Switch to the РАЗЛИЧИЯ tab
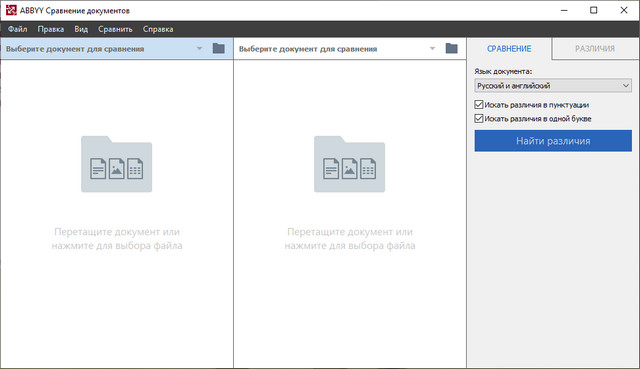 (x=595, y=49)
